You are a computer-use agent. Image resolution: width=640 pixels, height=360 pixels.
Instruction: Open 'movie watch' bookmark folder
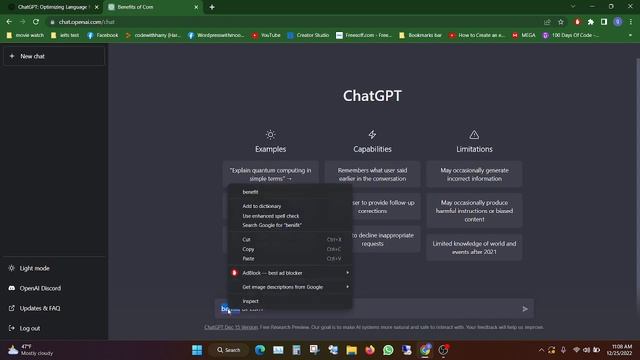coord(25,35)
